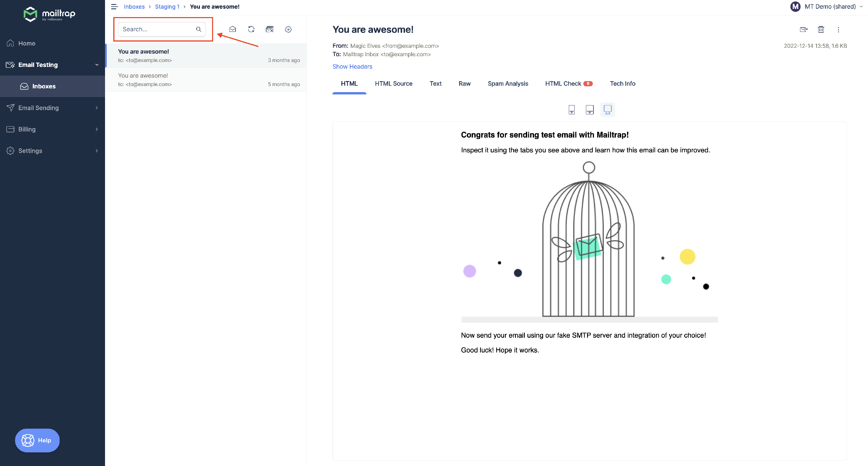This screenshot has width=868, height=466.
Task: Open the HTML Source tab
Action: click(394, 84)
